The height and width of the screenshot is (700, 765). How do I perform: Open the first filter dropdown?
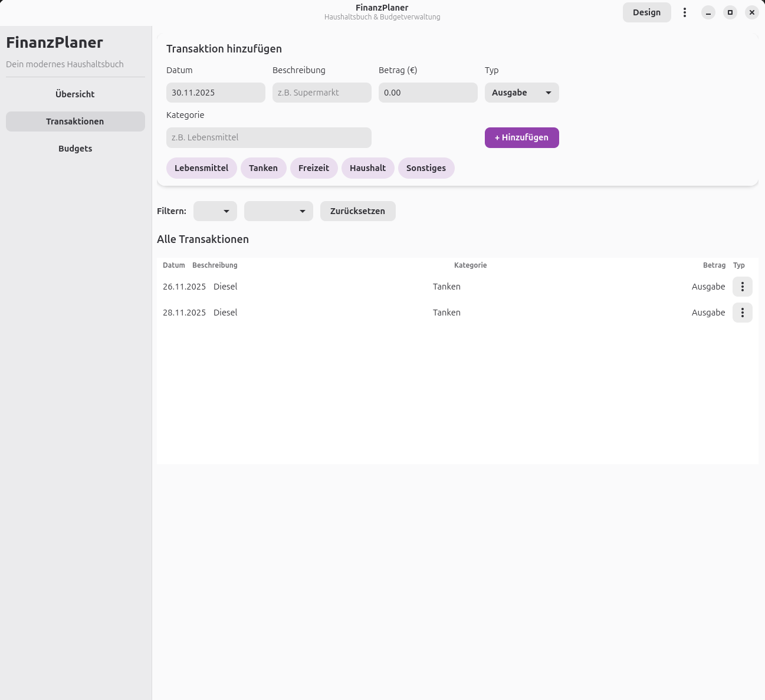[215, 211]
